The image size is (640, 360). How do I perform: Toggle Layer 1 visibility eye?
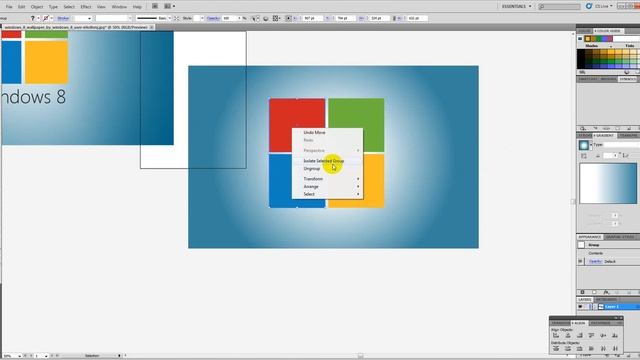point(580,307)
